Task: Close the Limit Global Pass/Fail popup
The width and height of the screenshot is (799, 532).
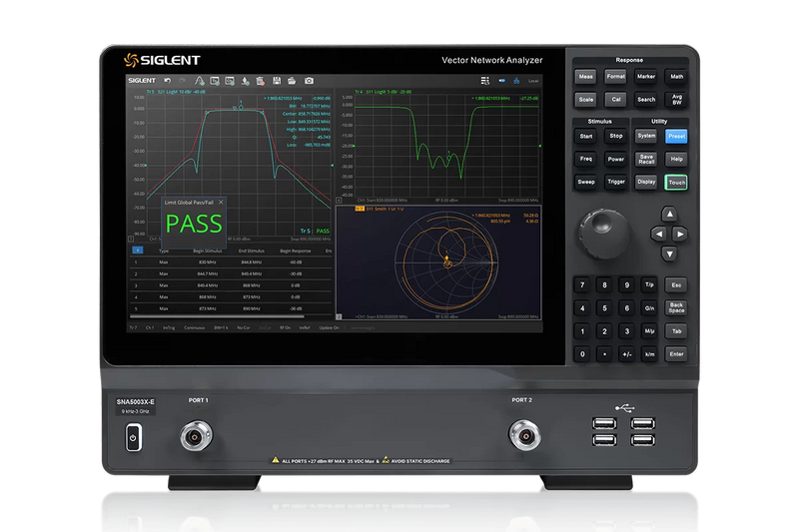Action: (221, 202)
